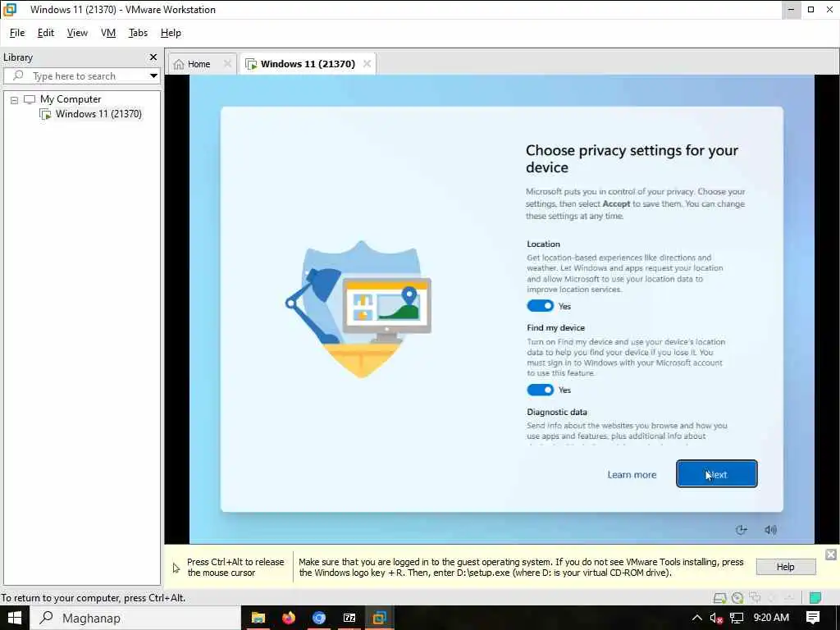Click the Next button in privacy settings
The width and height of the screenshot is (840, 630).
[x=717, y=474]
